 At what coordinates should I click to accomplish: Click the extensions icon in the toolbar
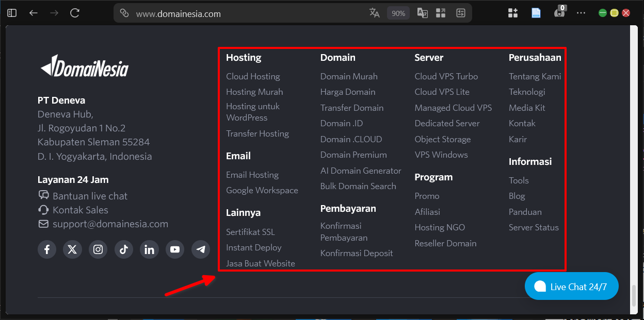point(513,12)
